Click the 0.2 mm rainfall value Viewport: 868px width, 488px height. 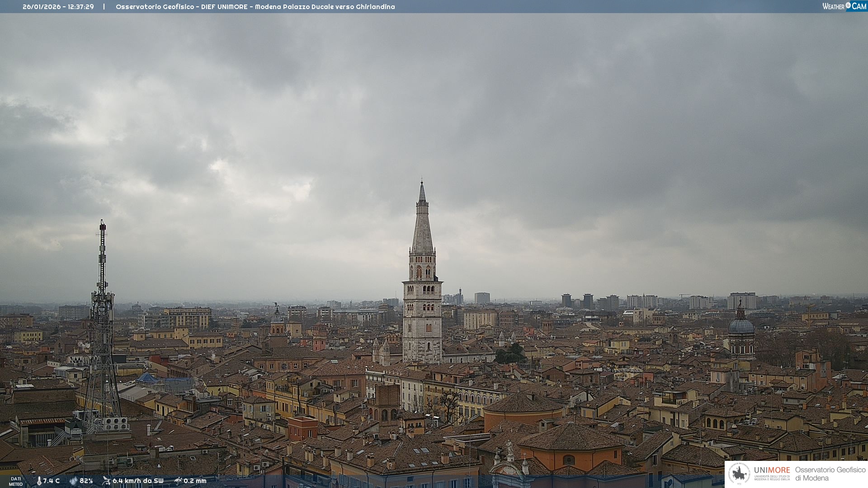(195, 481)
